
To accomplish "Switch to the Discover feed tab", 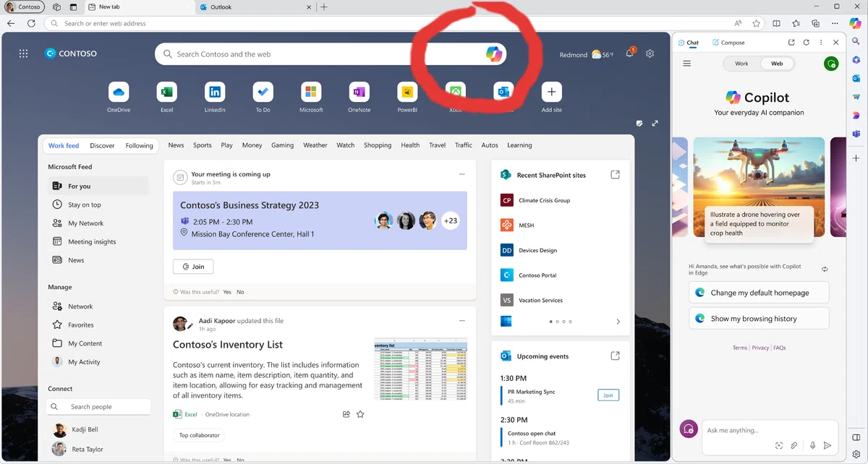I will 102,145.
